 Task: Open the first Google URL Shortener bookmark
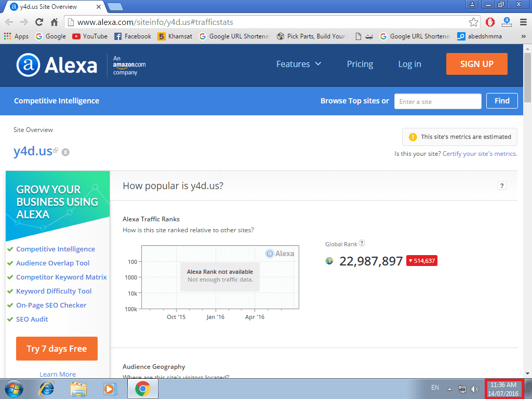[x=234, y=36]
